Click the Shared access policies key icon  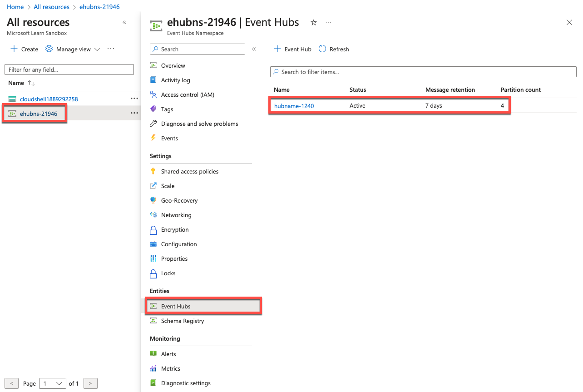[153, 171]
